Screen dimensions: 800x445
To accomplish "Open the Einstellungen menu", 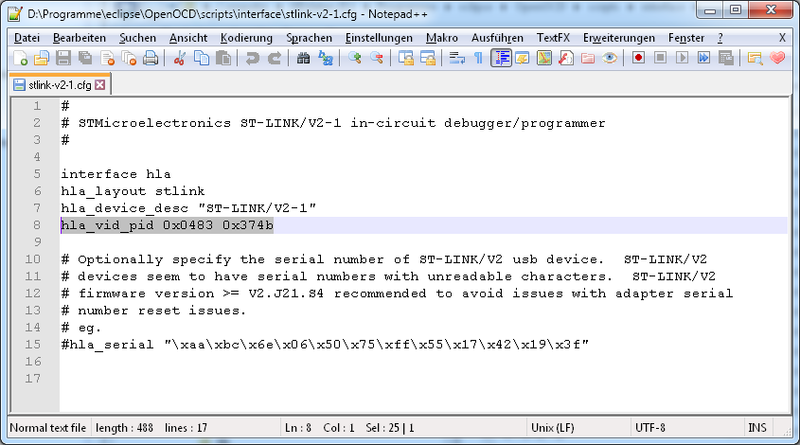I will (x=379, y=38).
